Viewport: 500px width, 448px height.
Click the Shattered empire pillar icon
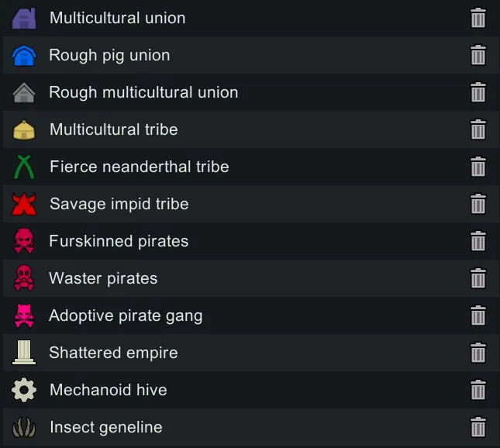click(24, 353)
